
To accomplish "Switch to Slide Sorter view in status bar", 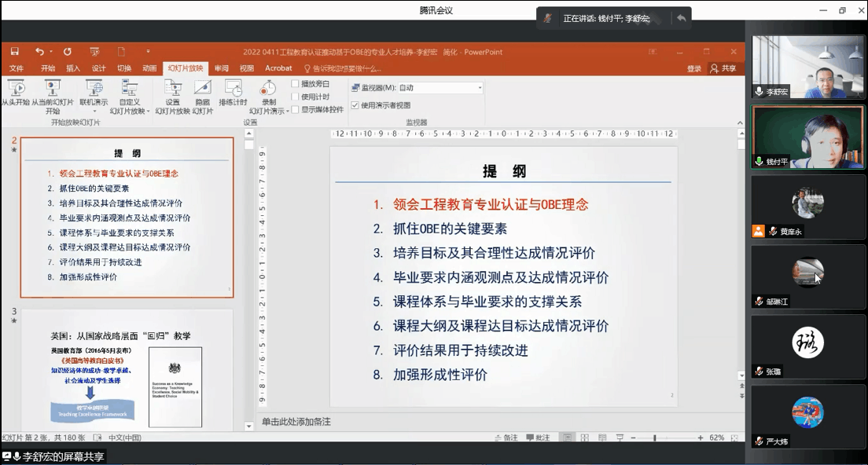I will tap(584, 438).
